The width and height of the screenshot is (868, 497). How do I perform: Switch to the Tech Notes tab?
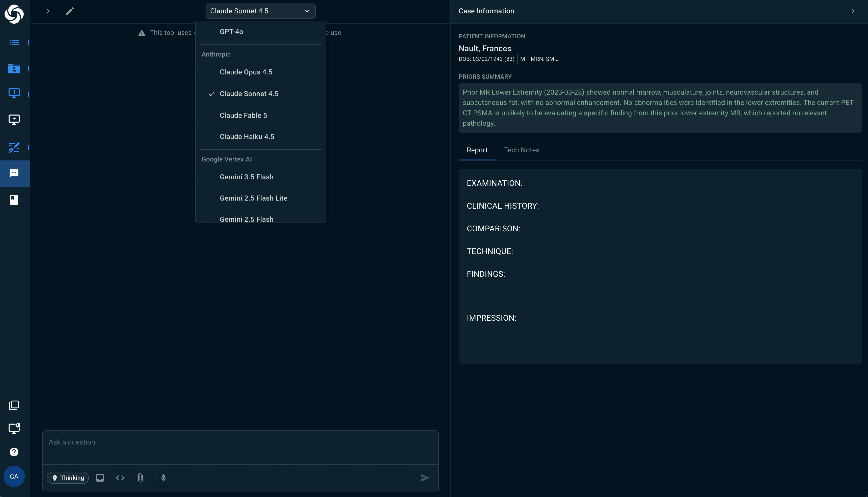521,150
